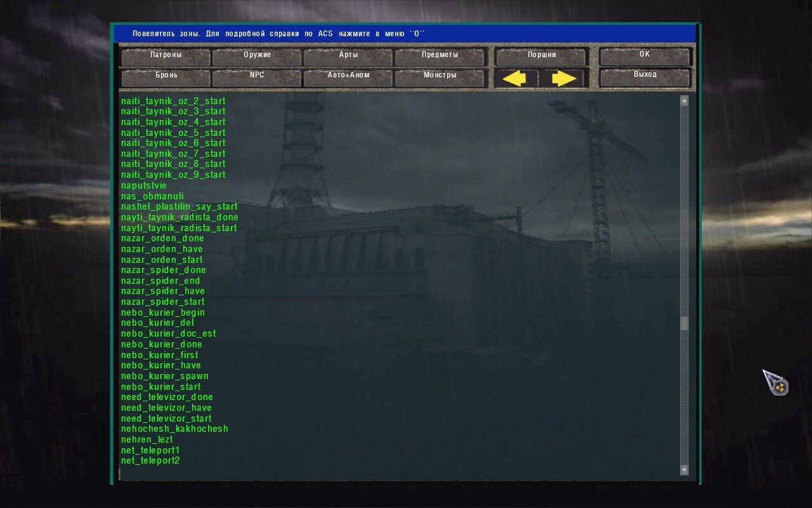Click the Выход exit button
812x508 pixels.
[x=645, y=75]
